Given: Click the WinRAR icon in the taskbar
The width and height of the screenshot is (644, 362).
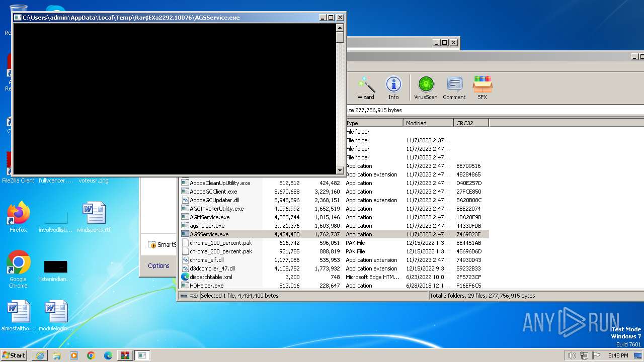Looking at the screenshot, I should tap(125, 355).
